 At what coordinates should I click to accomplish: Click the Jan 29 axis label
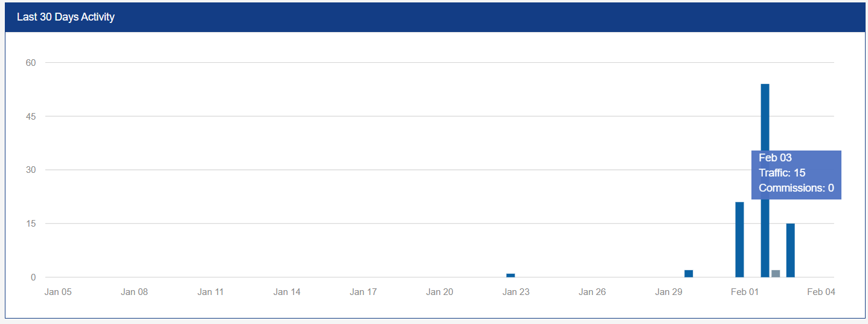tap(668, 292)
